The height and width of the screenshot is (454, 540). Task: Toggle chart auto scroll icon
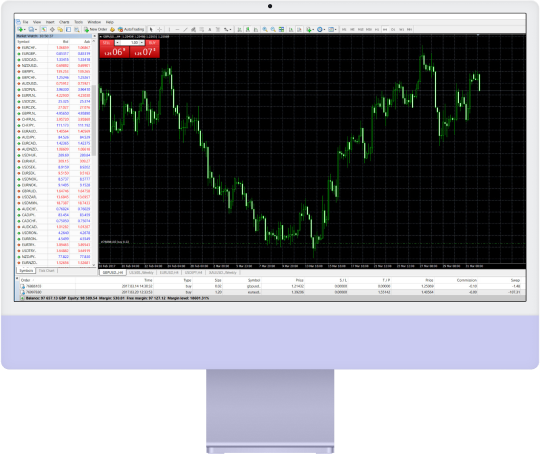point(291,30)
